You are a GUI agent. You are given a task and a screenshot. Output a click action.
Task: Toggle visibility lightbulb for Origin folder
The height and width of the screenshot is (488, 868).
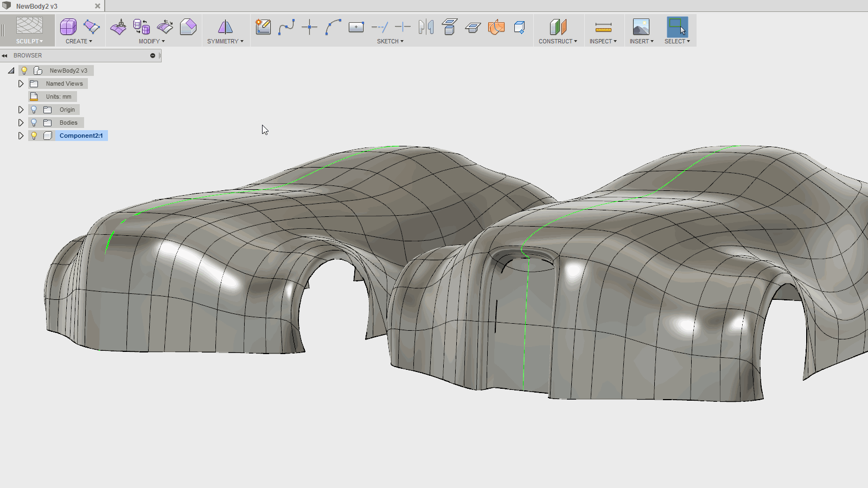34,110
